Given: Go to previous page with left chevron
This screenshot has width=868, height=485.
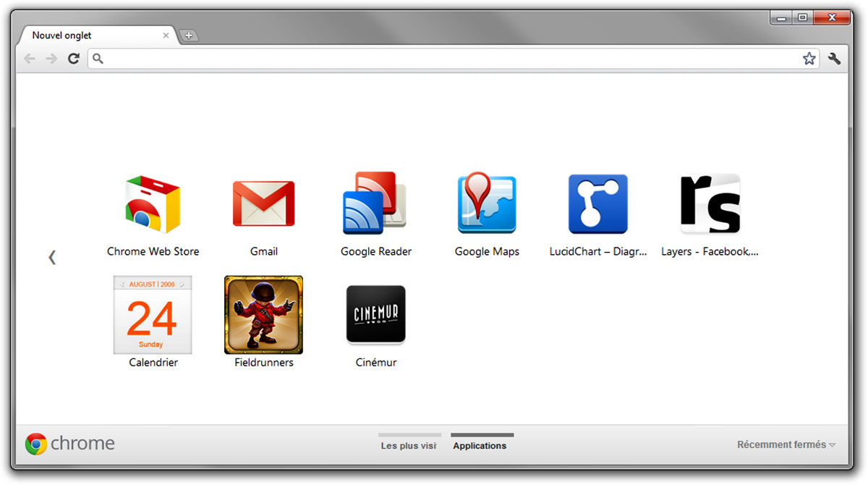Looking at the screenshot, I should pos(52,256).
